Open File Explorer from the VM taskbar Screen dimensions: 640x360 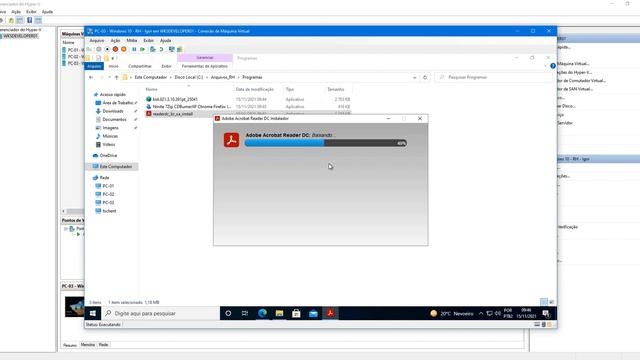click(x=280, y=313)
